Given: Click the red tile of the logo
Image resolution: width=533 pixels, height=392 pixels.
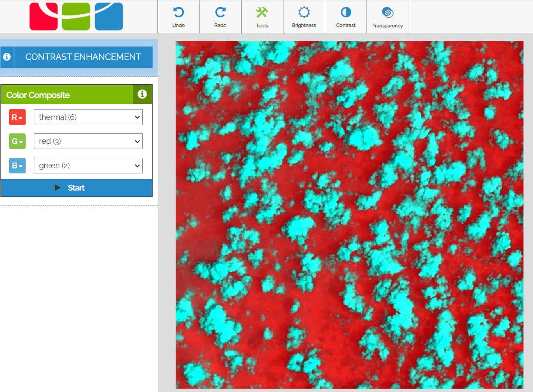Looking at the screenshot, I should click(43, 17).
